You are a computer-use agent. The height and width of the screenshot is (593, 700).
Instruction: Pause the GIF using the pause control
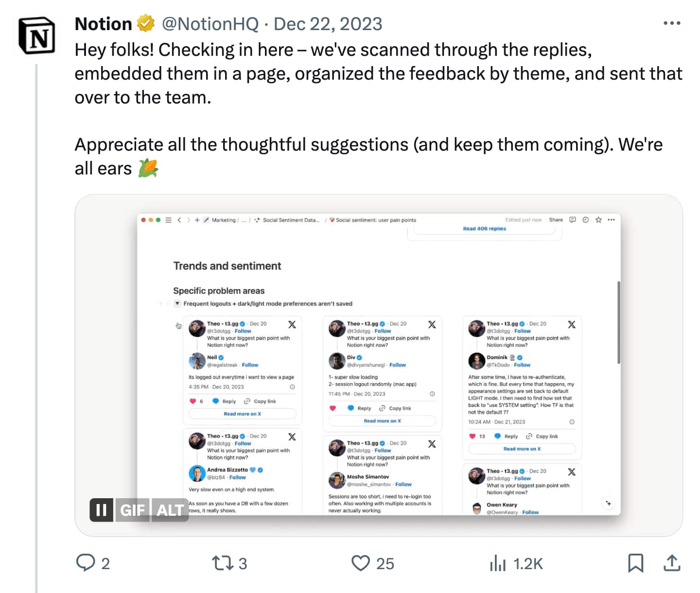[x=102, y=510]
